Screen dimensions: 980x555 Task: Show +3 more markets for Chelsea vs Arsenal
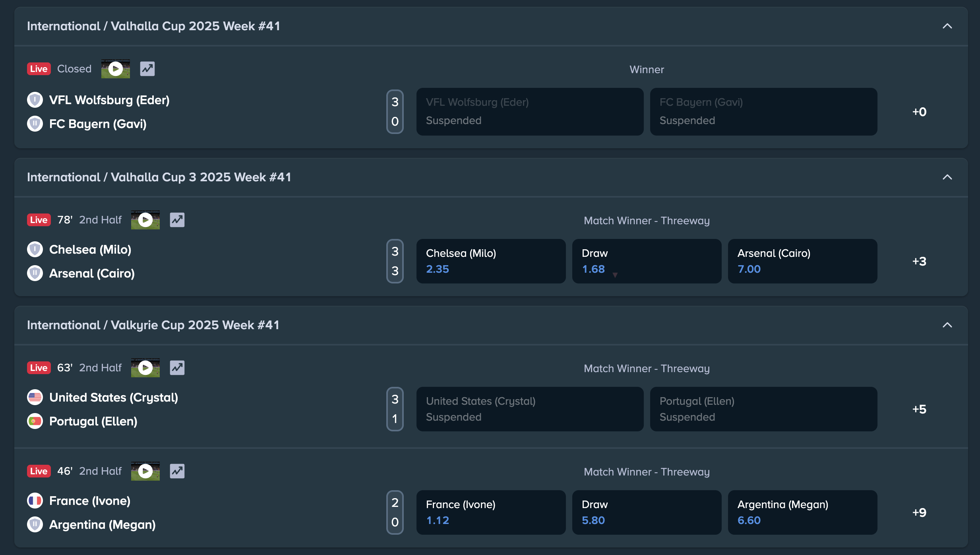point(919,261)
